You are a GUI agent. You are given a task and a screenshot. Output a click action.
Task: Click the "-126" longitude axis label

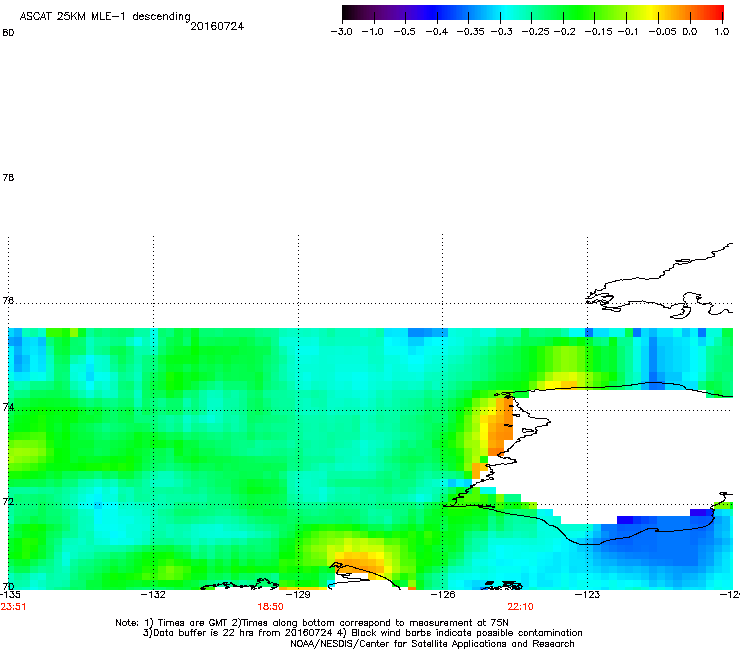coord(443,594)
